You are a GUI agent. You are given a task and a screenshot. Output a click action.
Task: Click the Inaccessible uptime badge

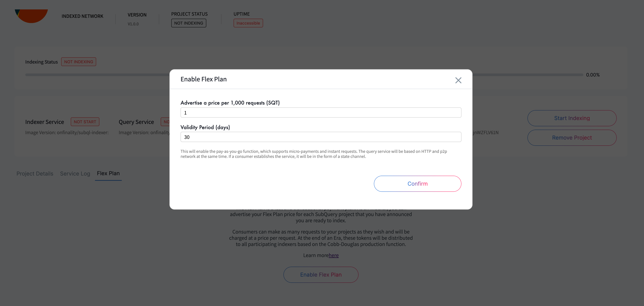click(248, 23)
